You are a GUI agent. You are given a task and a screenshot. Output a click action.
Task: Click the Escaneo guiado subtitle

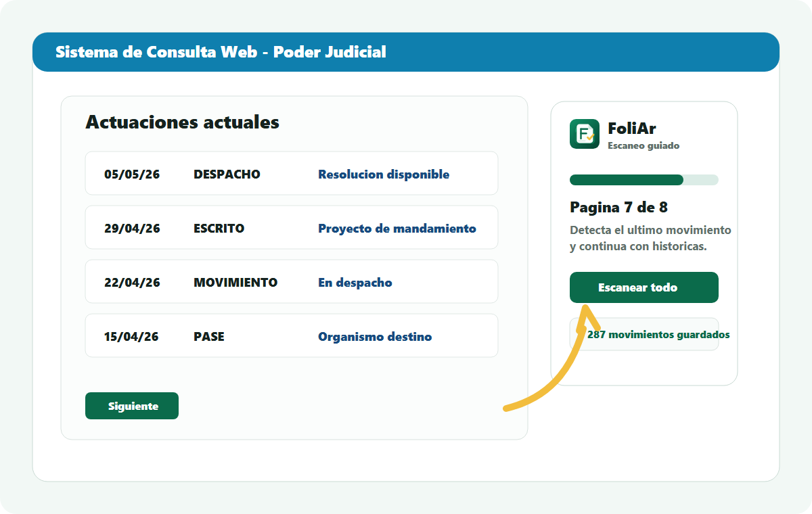tap(644, 146)
